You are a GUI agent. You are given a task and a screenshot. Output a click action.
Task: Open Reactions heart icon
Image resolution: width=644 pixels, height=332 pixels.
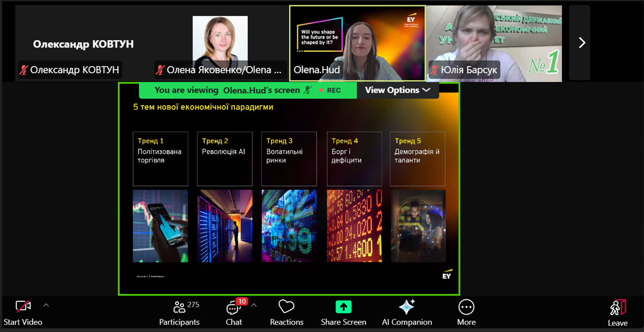pyautogui.click(x=286, y=307)
